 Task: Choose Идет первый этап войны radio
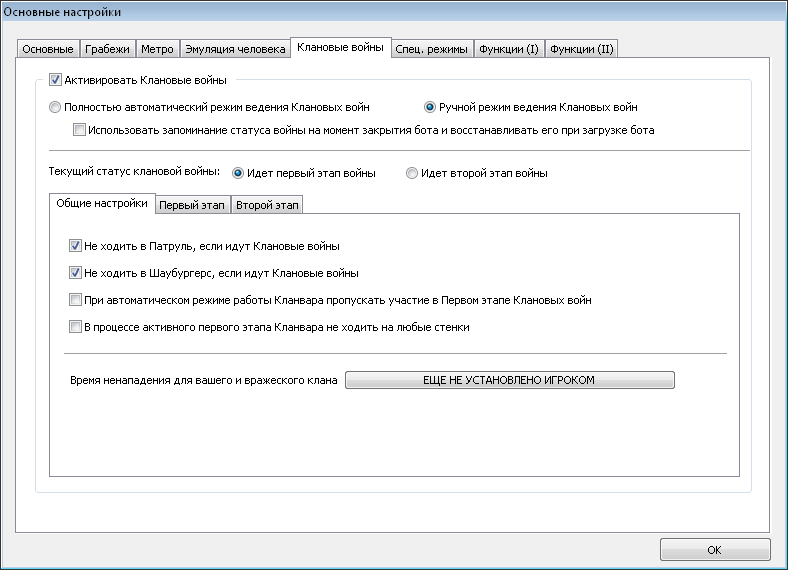coord(238,173)
